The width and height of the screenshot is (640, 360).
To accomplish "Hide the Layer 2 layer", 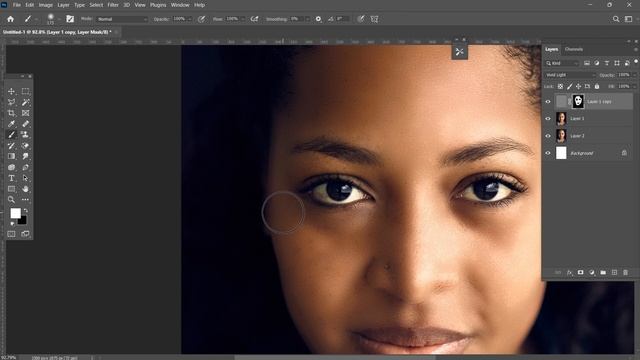I will tap(548, 136).
